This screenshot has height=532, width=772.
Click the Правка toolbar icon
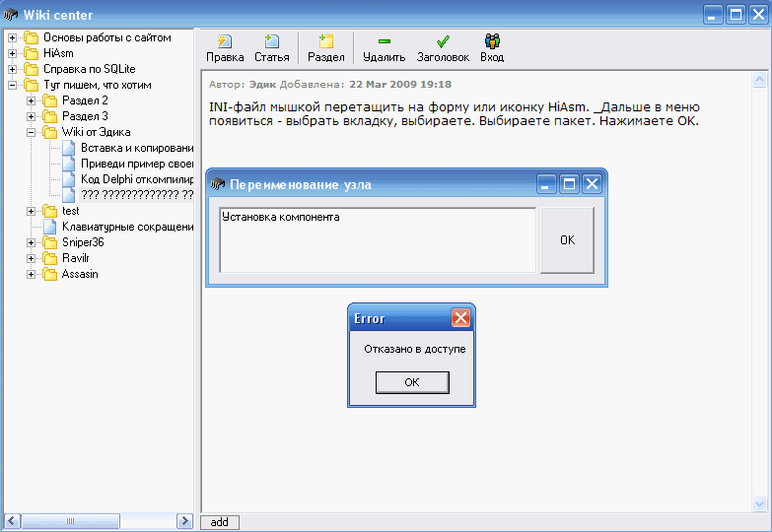(225, 41)
